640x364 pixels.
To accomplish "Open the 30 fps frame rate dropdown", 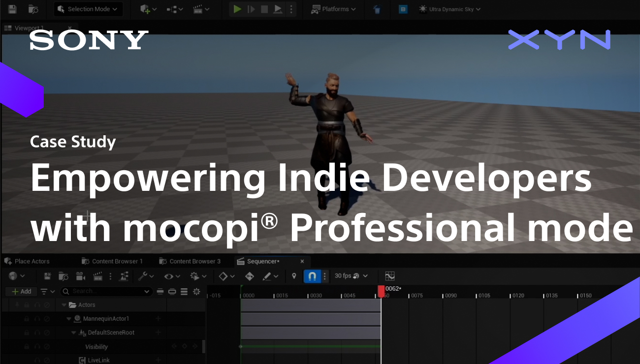I will point(351,276).
